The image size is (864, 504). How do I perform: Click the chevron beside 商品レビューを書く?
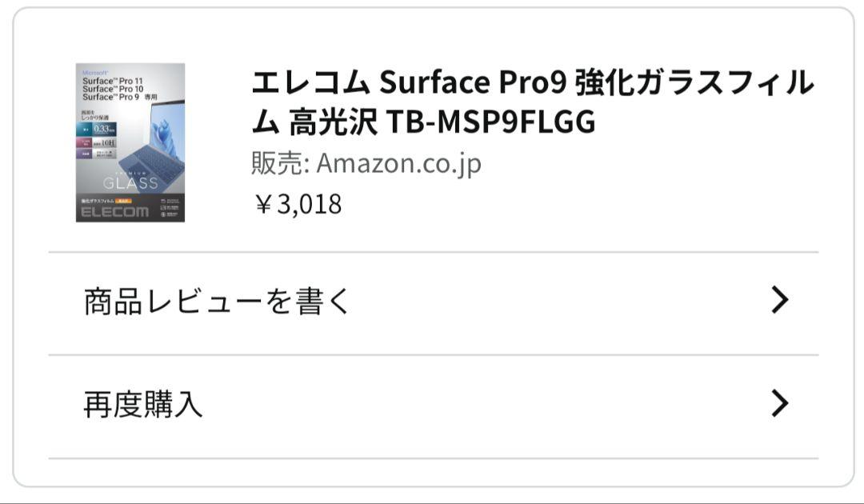pos(779,300)
